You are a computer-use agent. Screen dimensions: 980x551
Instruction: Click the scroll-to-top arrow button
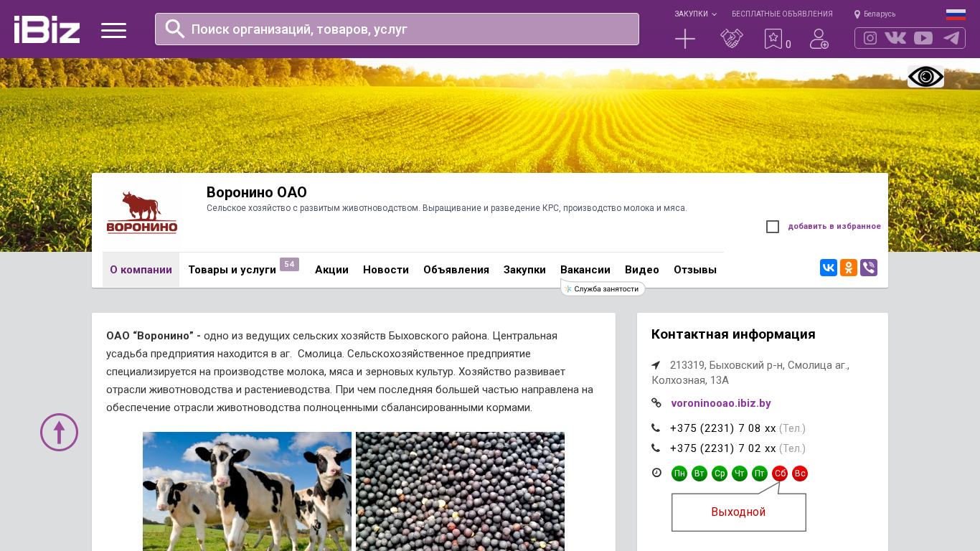coord(59,433)
